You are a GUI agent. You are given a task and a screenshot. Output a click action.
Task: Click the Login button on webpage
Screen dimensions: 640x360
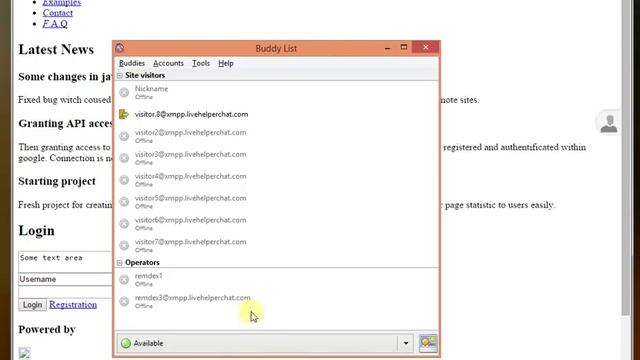click(32, 305)
